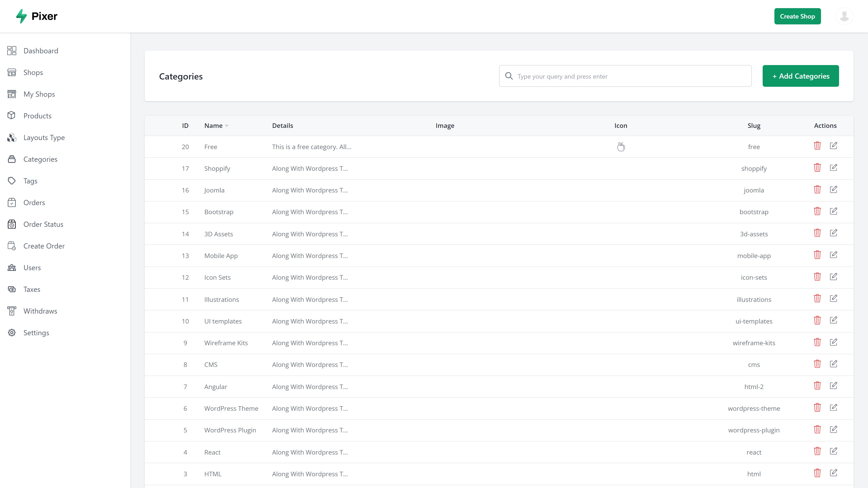
Task: Click the Tags label icon in sidebar
Action: coord(12,181)
